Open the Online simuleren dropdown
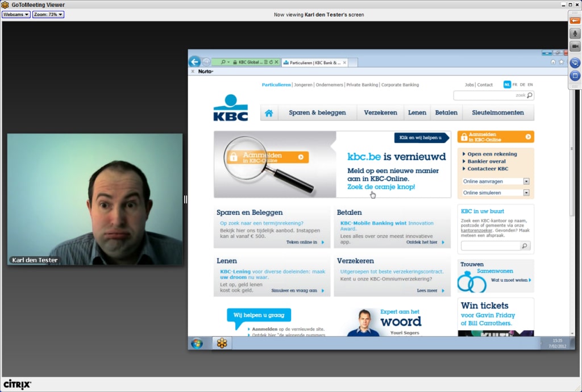This screenshot has height=392, width=582. (x=496, y=193)
